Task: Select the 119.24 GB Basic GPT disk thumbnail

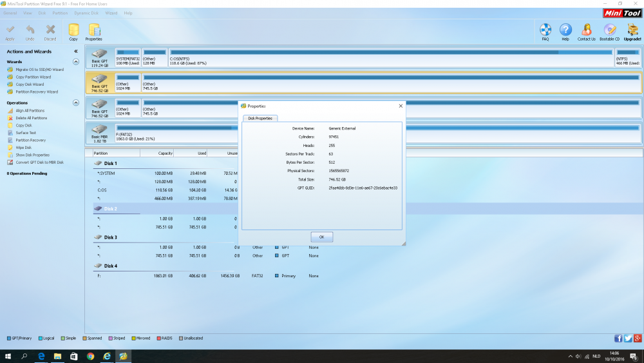Action: point(99,57)
